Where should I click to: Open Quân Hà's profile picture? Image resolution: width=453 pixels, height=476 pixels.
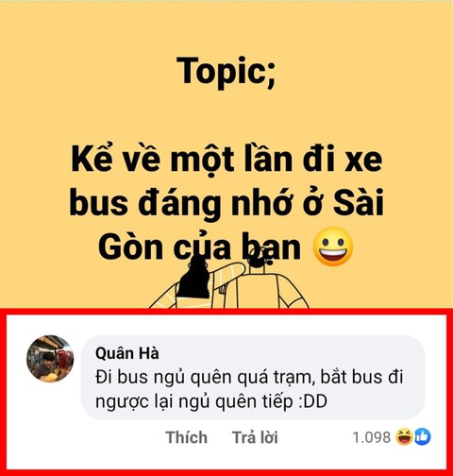click(50, 359)
